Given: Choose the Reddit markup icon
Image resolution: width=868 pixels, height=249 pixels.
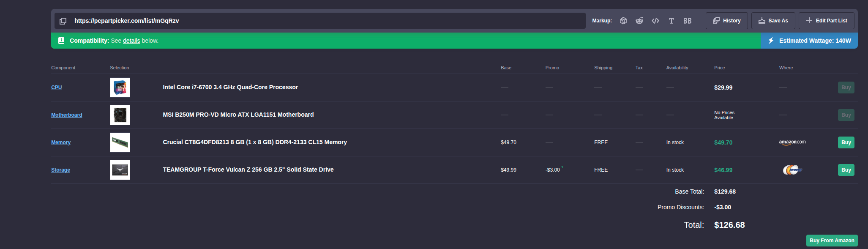Looking at the screenshot, I should (639, 21).
